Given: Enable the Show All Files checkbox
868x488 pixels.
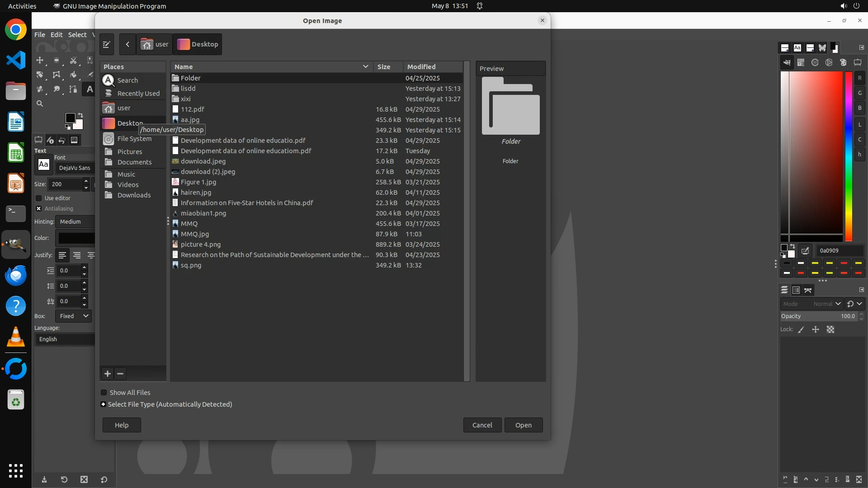Looking at the screenshot, I should click(x=104, y=393).
